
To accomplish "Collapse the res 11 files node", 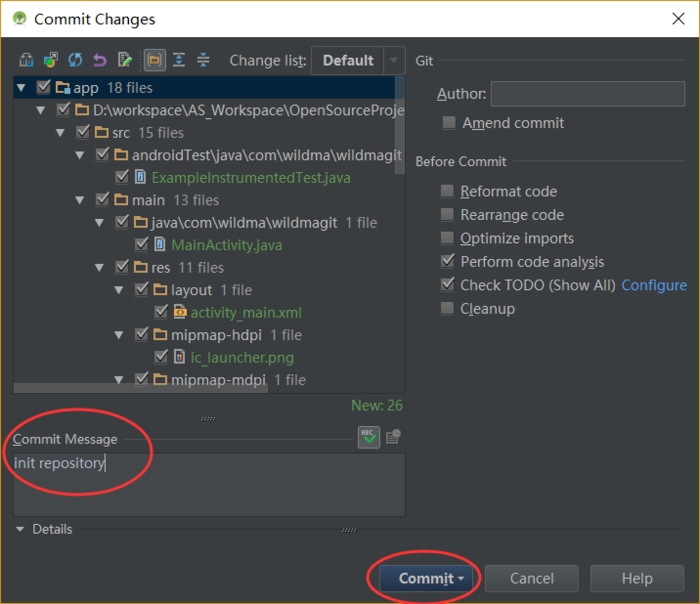I will click(100, 267).
